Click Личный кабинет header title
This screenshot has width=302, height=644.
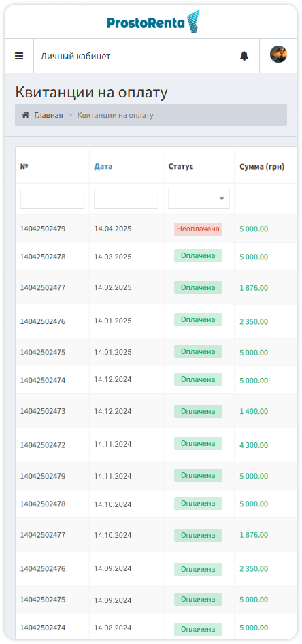pos(75,57)
